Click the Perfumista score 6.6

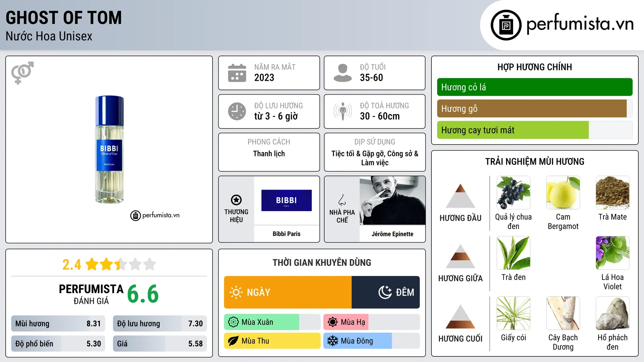pos(143,294)
